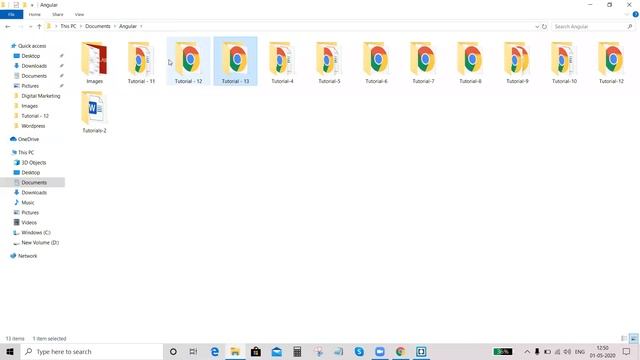This screenshot has width=640, height=360.
Task: Open Microsoft Store from the taskbar
Action: (x=256, y=351)
